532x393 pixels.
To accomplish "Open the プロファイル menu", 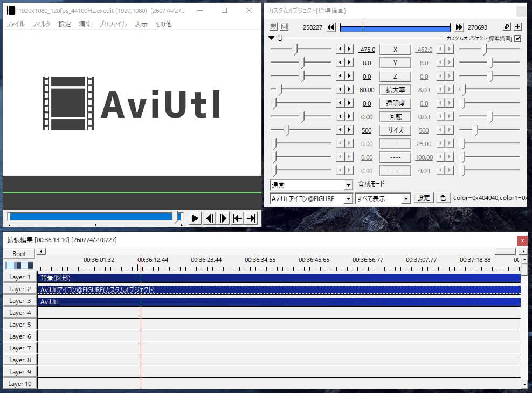I will coord(113,24).
